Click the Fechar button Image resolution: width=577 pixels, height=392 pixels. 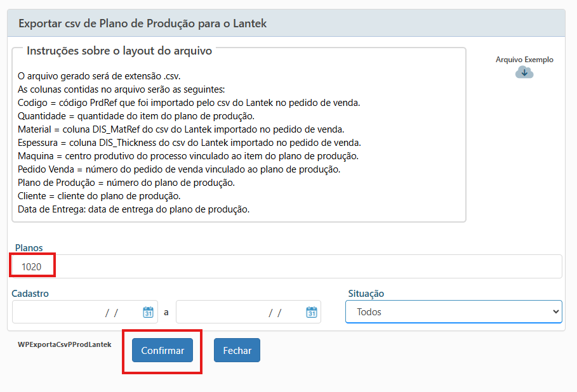point(237,350)
